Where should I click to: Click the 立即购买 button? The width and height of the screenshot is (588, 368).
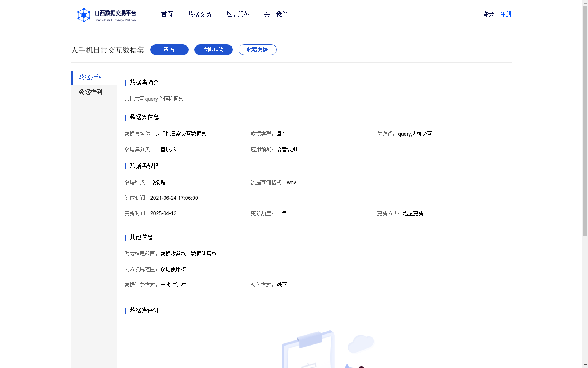(214, 50)
